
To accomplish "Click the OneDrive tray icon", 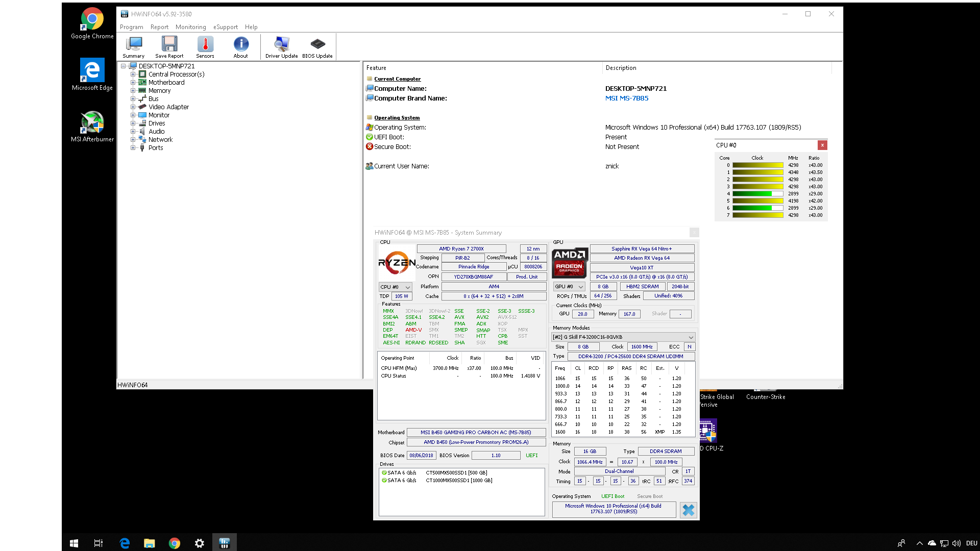I will tap(932, 543).
